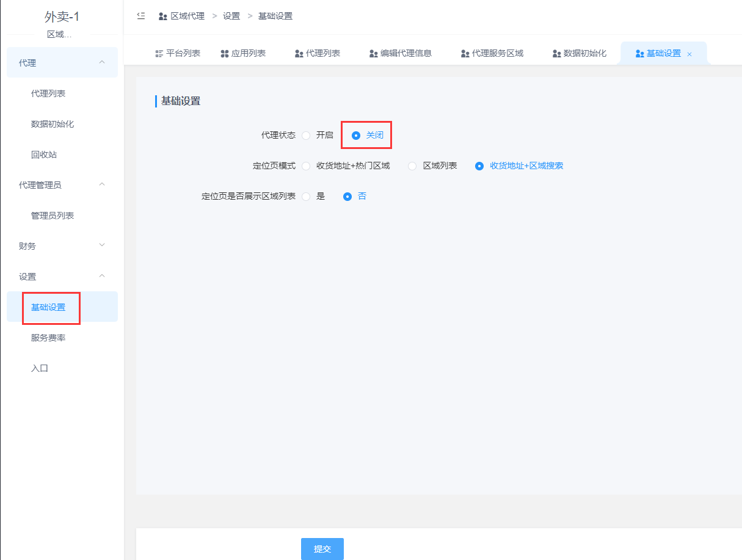742x560 pixels.
Task: Click the 基础设置 section heading
Action: [x=181, y=101]
